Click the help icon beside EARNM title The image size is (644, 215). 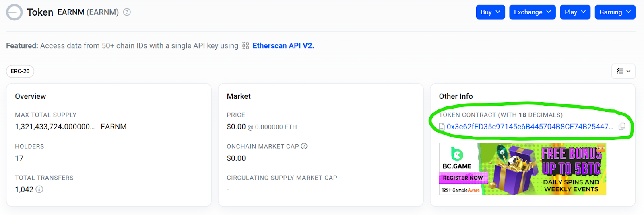coord(127,12)
